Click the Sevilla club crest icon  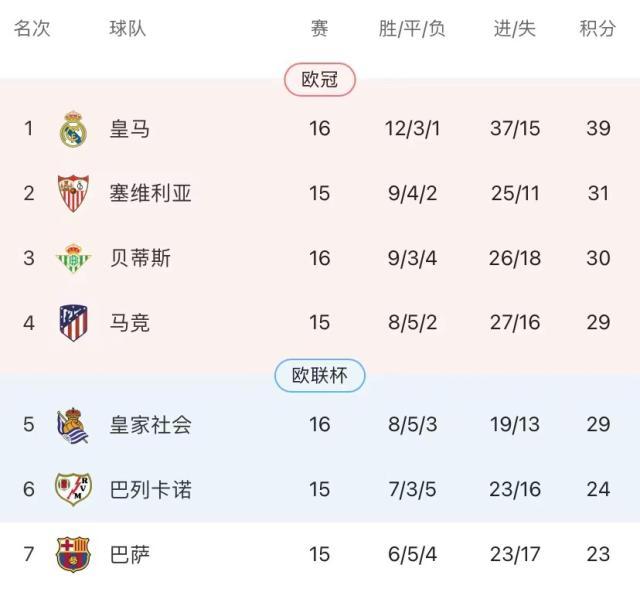(74, 193)
